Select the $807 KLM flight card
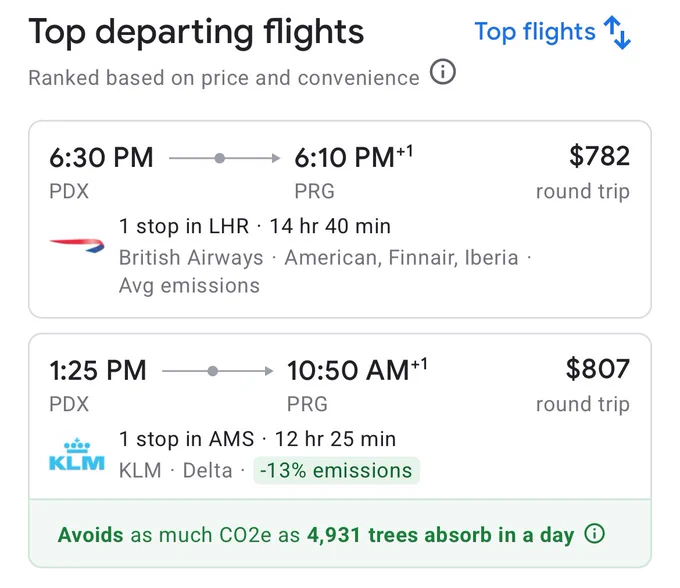680x588 pixels. coord(340,451)
